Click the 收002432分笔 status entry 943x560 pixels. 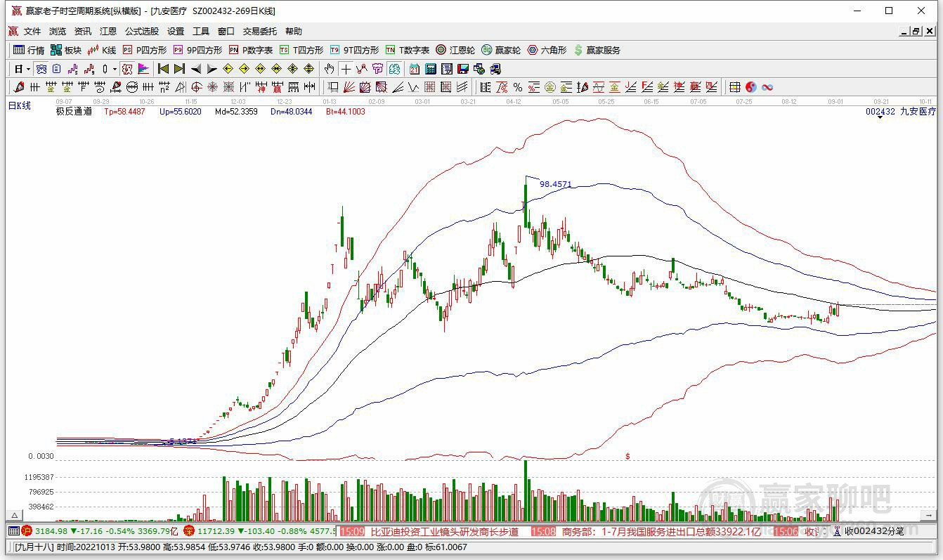(x=874, y=532)
